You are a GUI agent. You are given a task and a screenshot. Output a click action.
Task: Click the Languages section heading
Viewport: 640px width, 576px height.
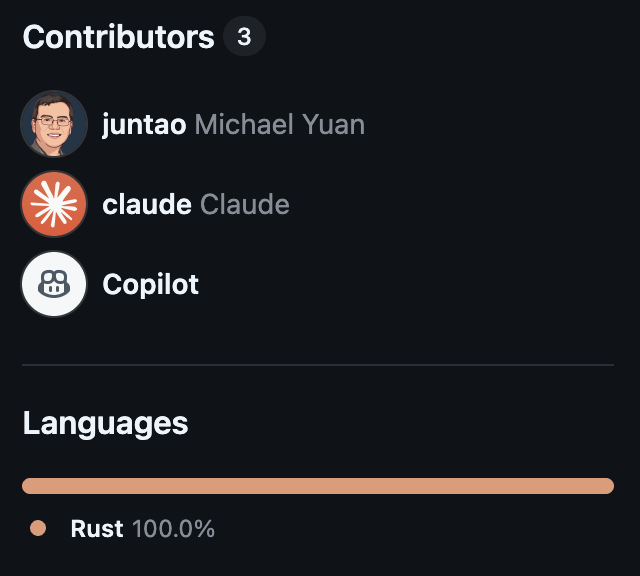[x=105, y=424]
